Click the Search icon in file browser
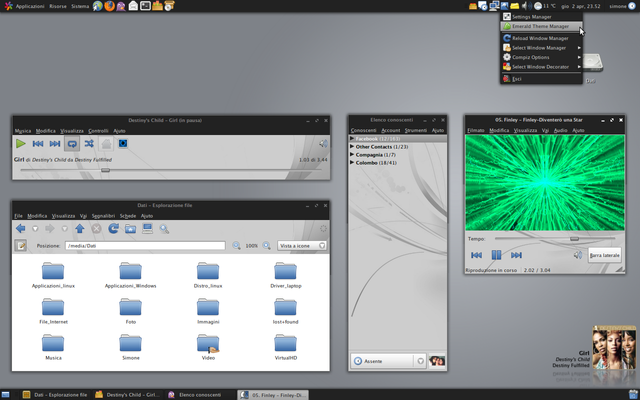Viewport: 640px width, 400px height. 165,229
